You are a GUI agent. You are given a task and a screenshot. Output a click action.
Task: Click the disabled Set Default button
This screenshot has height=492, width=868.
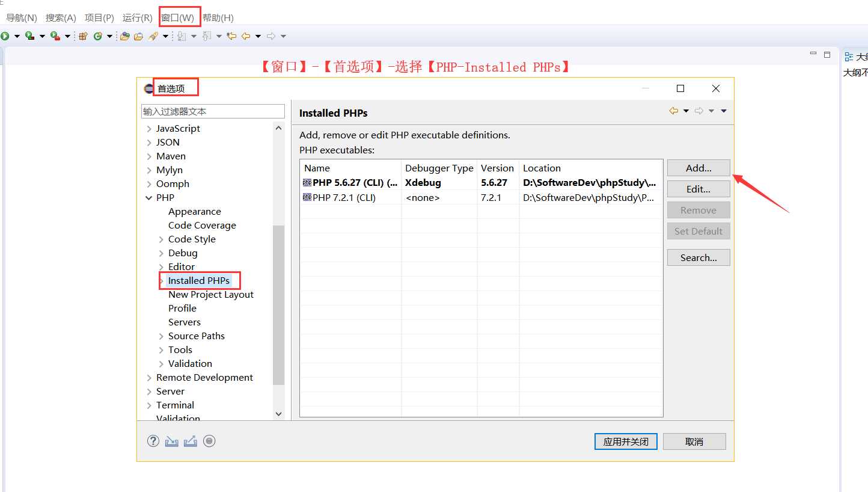(x=698, y=231)
